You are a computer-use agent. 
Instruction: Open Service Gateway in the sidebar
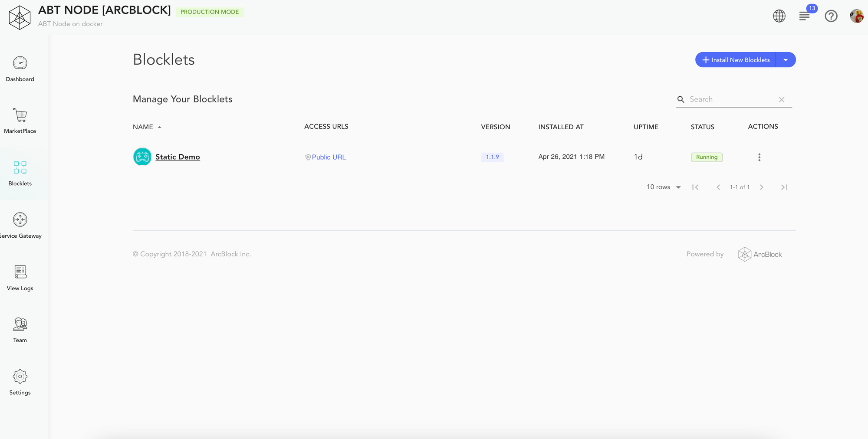coord(20,226)
